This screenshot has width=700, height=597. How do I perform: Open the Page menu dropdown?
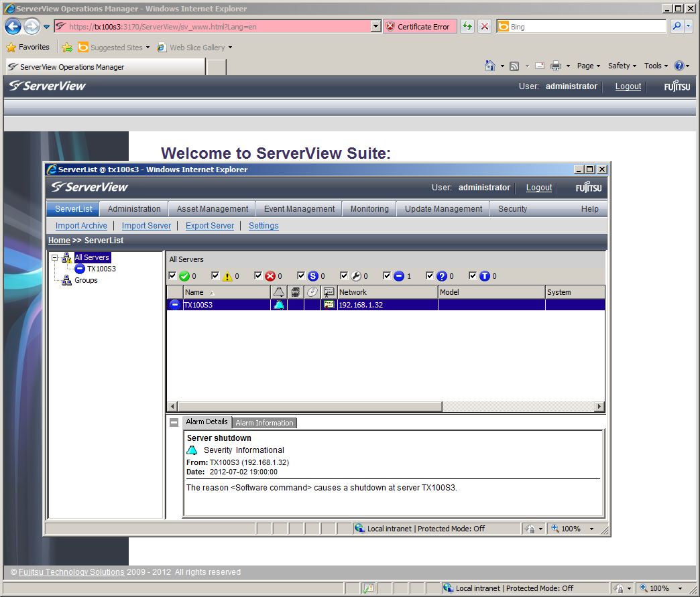click(x=589, y=66)
